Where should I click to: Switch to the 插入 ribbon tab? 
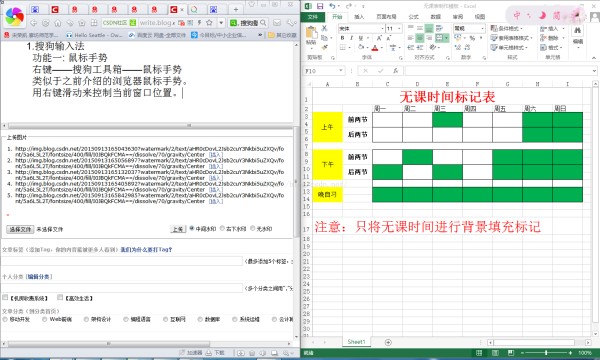[359, 16]
